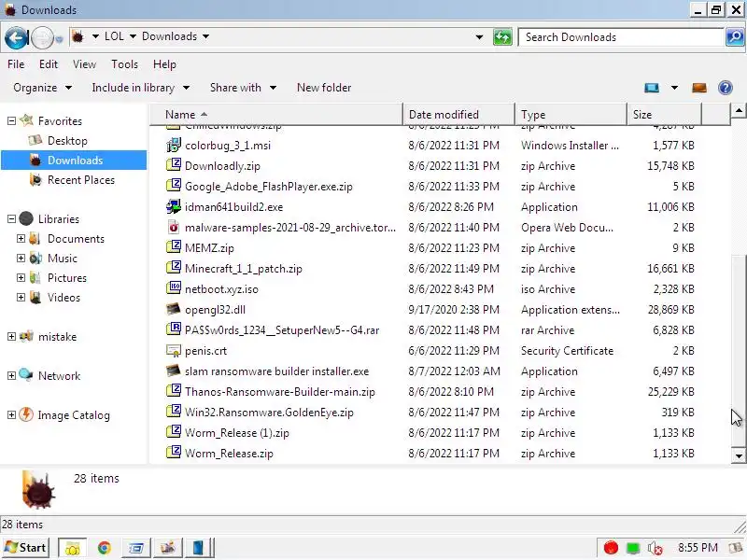Click the search magnifier icon button
Viewport: 747px width, 560px height.
tap(735, 37)
